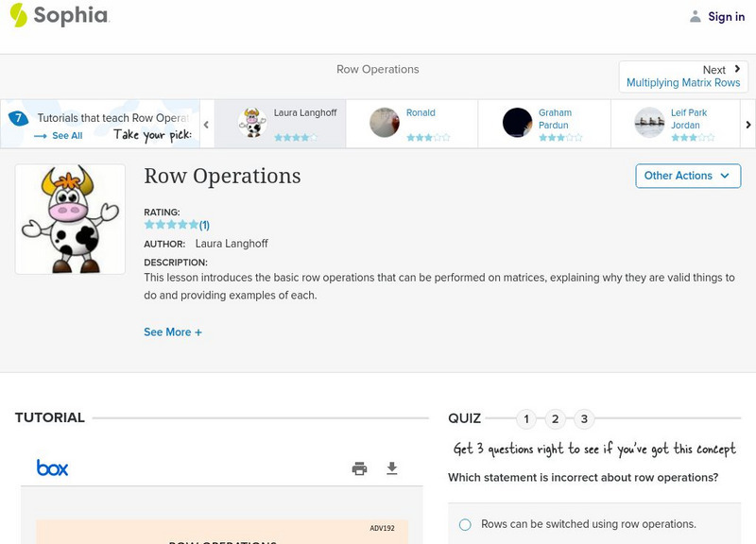Go to quiz question 3

tap(584, 419)
